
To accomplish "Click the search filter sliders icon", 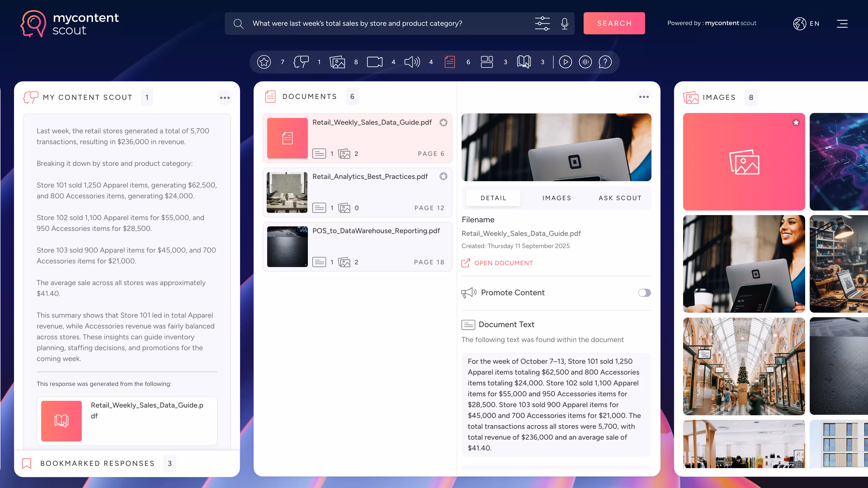I will (542, 23).
